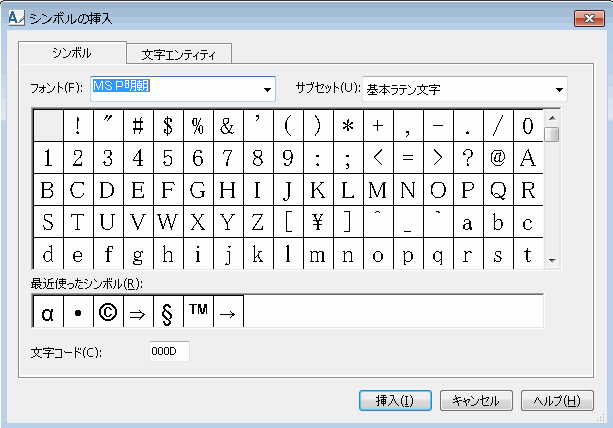Select lowercase a in grid
613x428 pixels.
coord(468,222)
